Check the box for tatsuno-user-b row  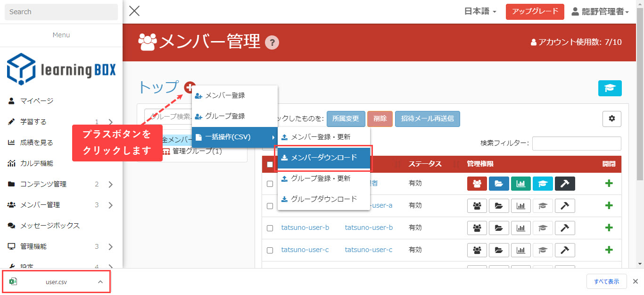[270, 228]
